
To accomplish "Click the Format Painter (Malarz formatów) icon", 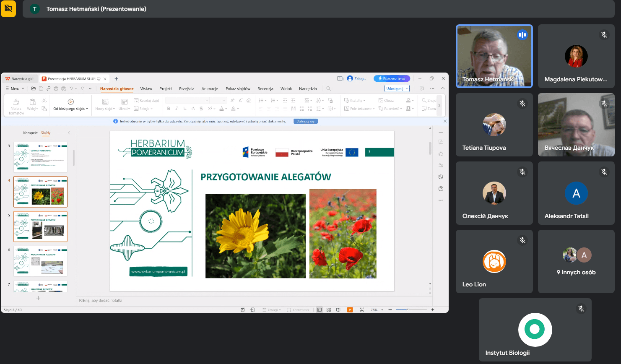I will (x=16, y=102).
